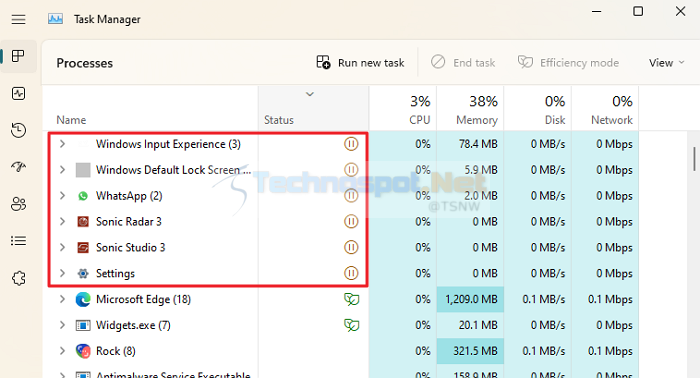Open the App history tab in the sidebar
The image size is (700, 378).
tap(18, 130)
